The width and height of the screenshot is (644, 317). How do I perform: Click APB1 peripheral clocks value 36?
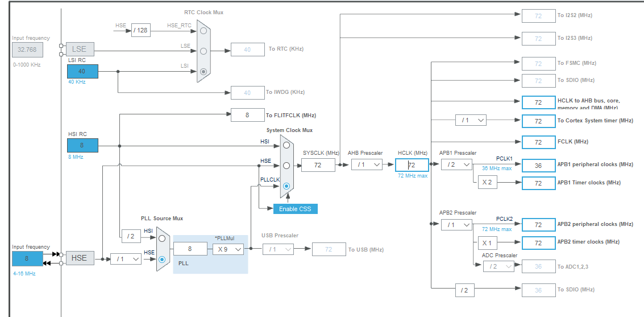[x=538, y=165]
